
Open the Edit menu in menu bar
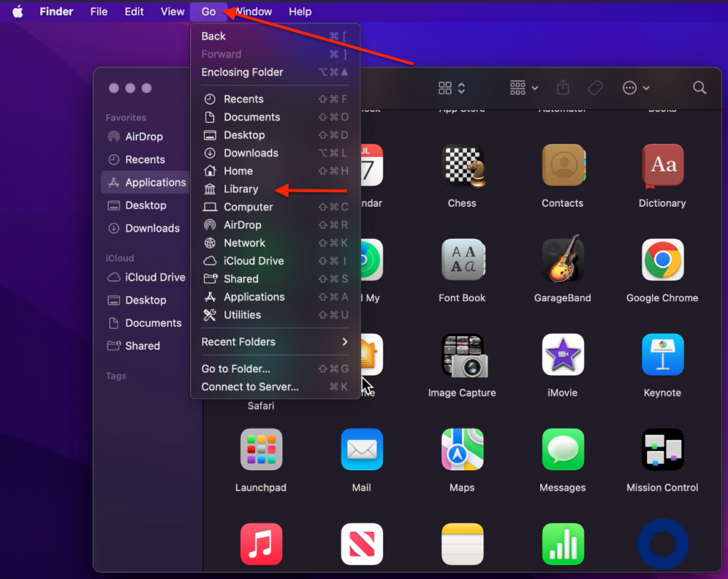(134, 11)
